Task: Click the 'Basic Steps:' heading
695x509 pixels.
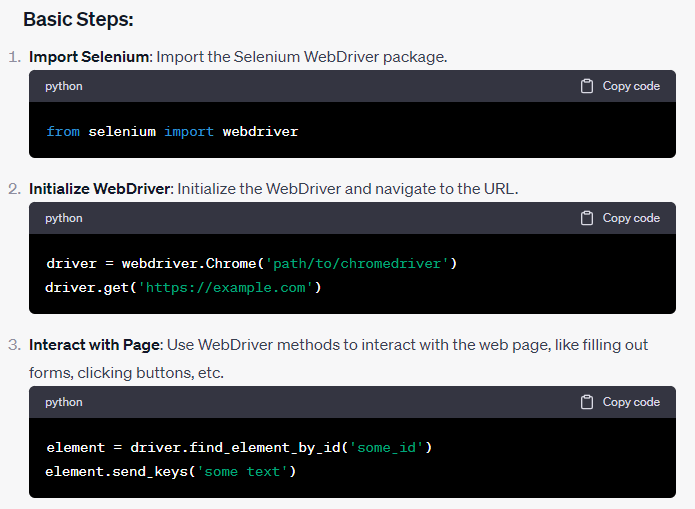Action: pos(78,20)
